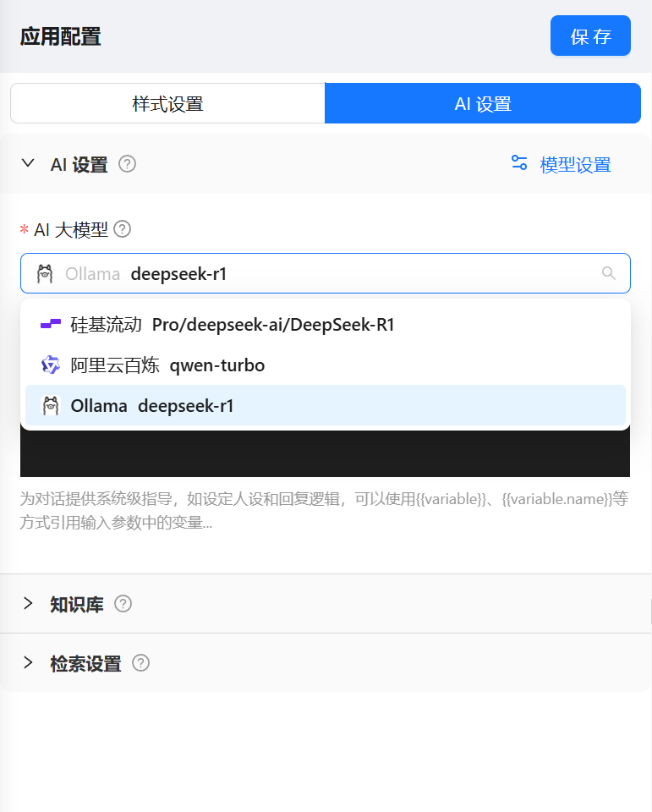Click the 保存 save button
The width and height of the screenshot is (652, 812).
(x=590, y=36)
